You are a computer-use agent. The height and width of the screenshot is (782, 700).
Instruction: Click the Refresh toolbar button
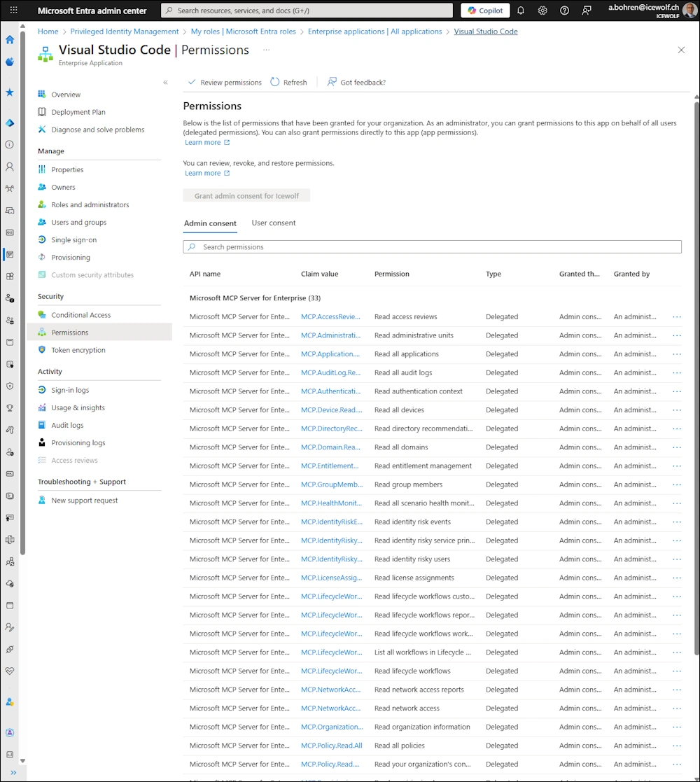[x=288, y=82]
